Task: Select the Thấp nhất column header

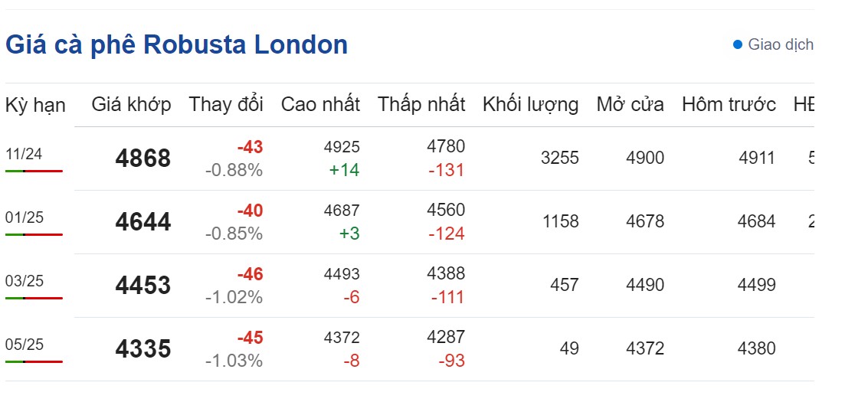Action: [x=421, y=105]
